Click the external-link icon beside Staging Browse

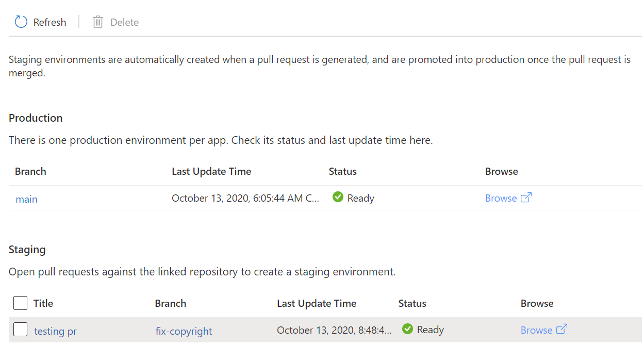pos(562,329)
